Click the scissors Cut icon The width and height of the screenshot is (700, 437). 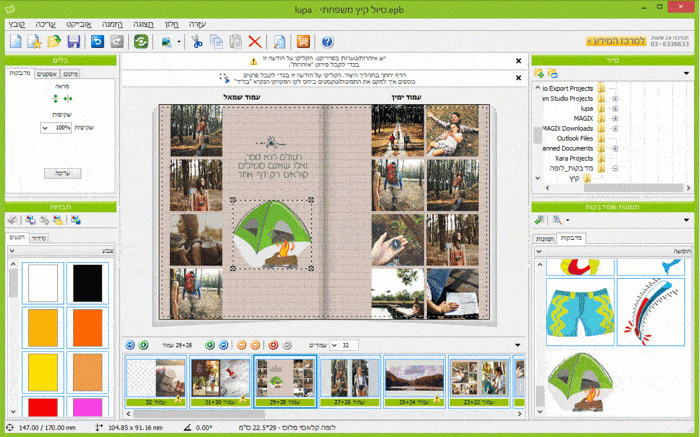tap(197, 41)
